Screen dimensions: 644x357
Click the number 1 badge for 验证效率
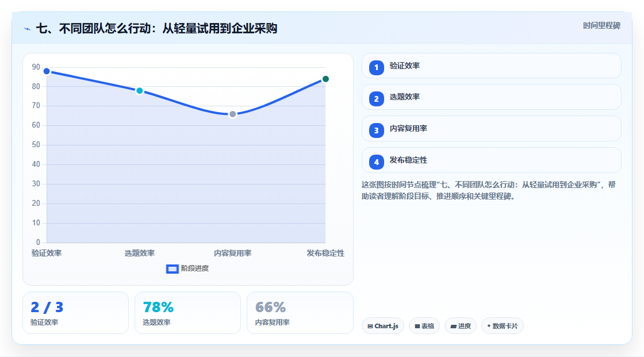[x=376, y=68]
